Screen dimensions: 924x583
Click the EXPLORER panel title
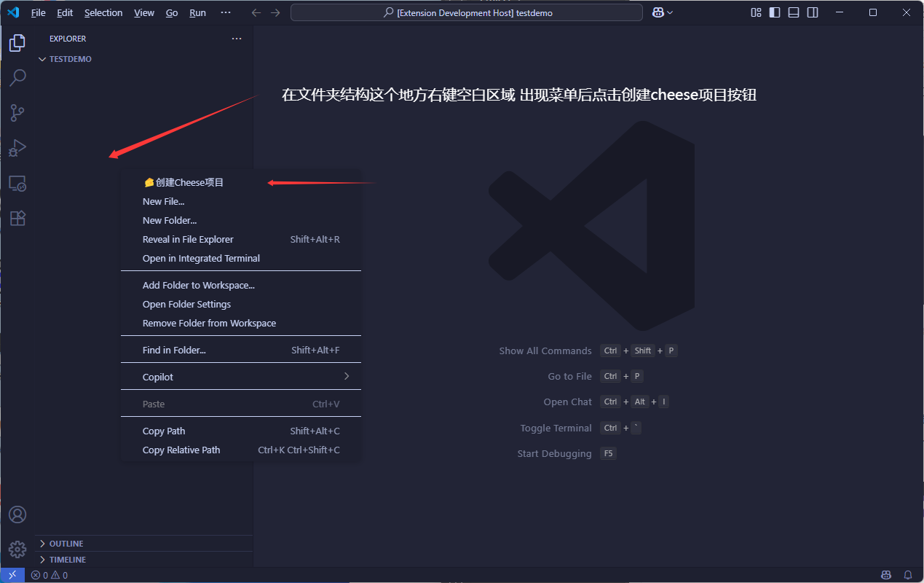click(x=68, y=39)
